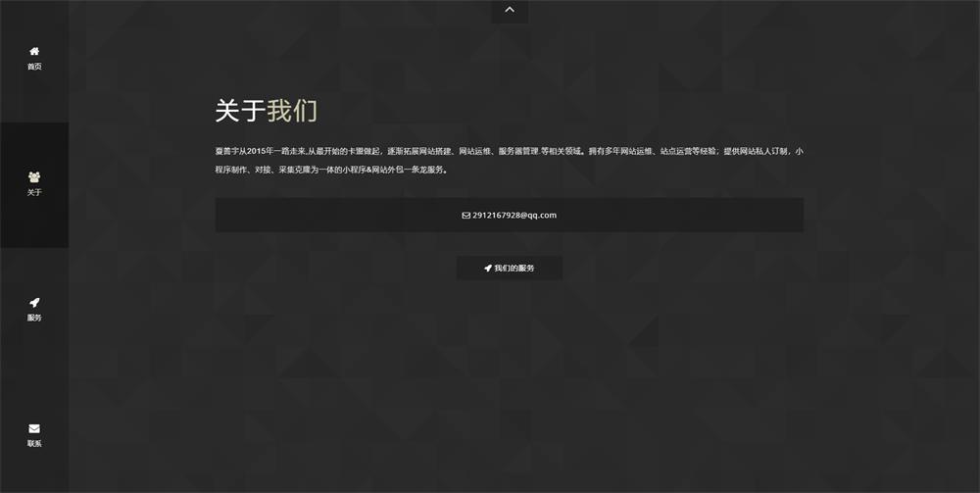980x493 pixels.
Task: Click the envelope icon in sidebar
Action: pyautogui.click(x=34, y=428)
